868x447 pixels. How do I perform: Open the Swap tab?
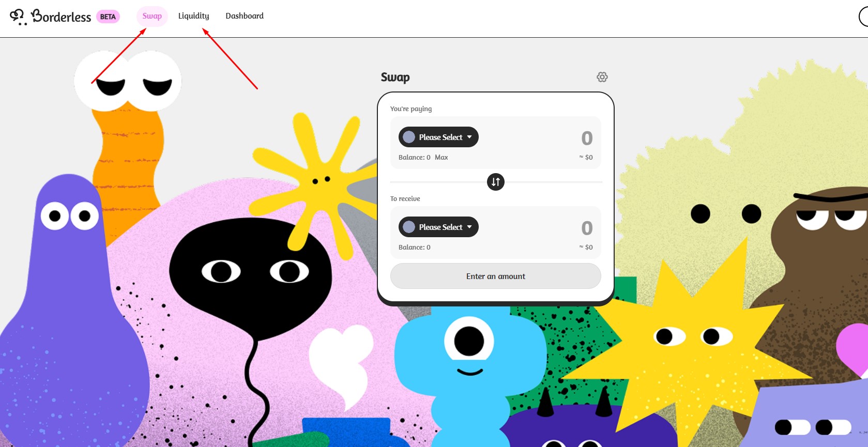pyautogui.click(x=152, y=16)
